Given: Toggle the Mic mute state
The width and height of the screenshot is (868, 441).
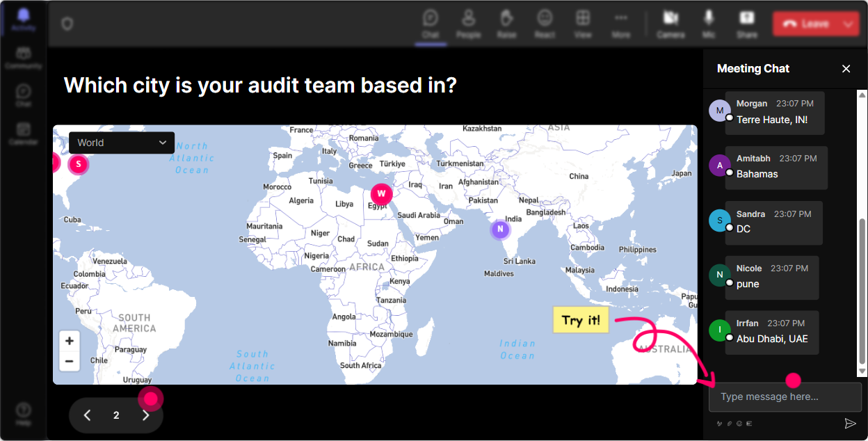Looking at the screenshot, I should pos(709,24).
